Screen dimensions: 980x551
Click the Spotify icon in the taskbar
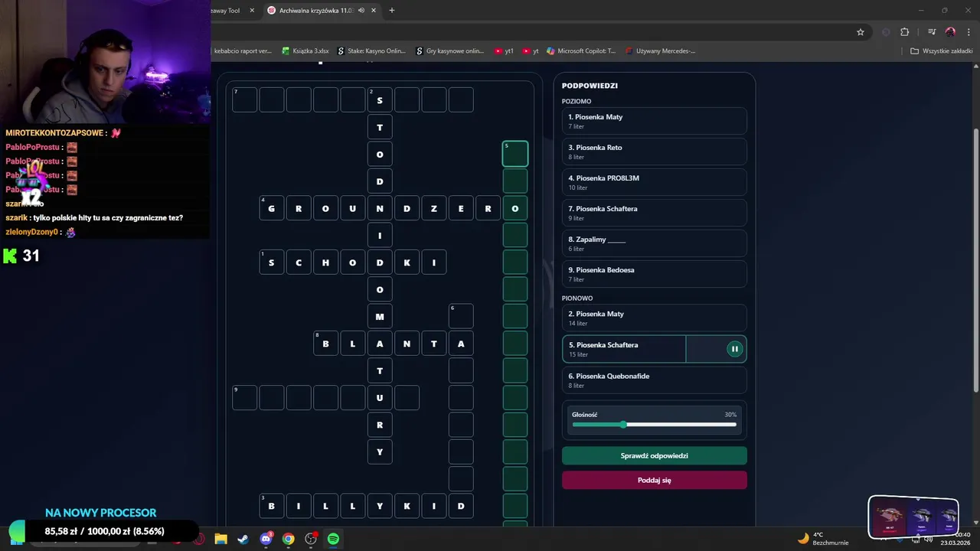tap(333, 539)
